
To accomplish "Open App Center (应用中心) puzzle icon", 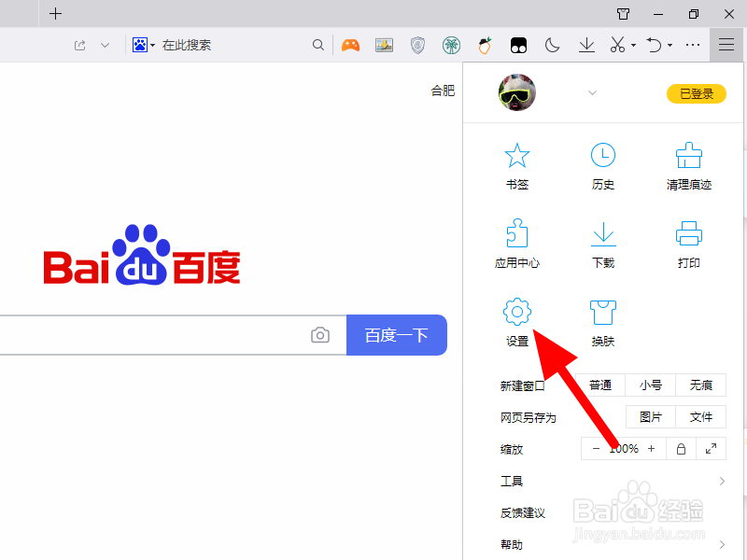I will [517, 233].
